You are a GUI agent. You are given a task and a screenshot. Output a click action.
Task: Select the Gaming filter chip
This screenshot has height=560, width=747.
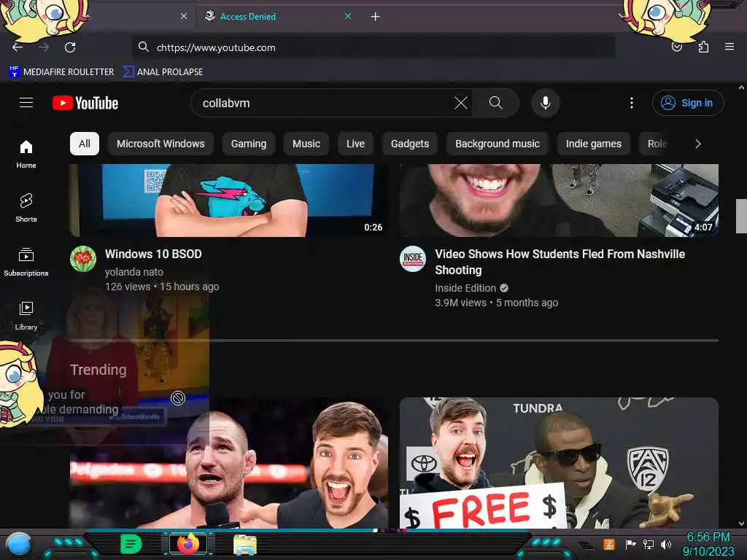click(x=249, y=144)
